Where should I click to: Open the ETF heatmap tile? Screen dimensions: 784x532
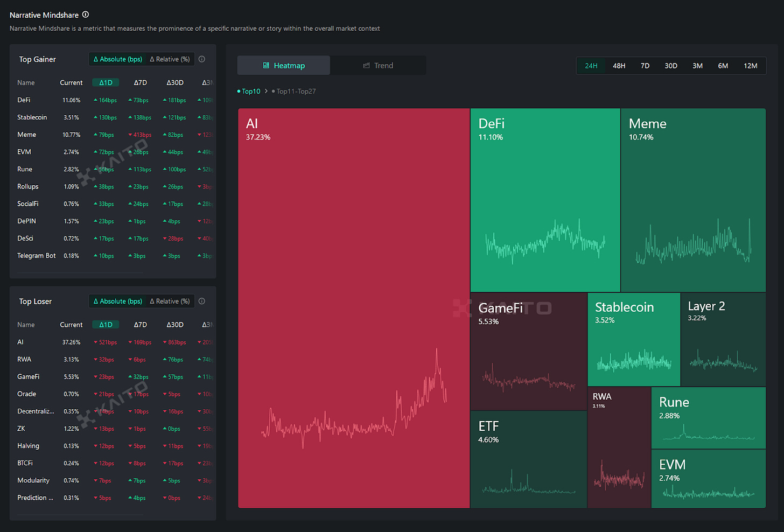[x=529, y=459]
